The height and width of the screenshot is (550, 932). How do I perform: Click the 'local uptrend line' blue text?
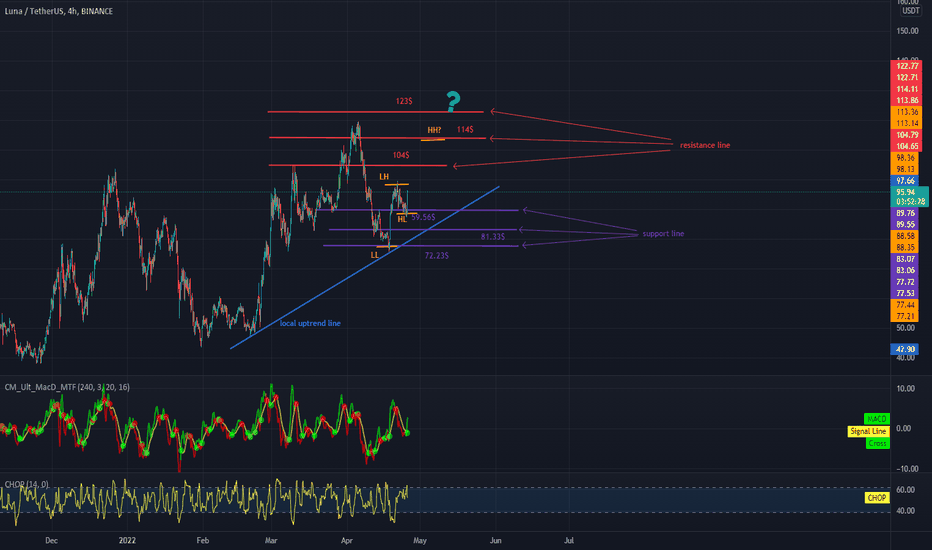pos(310,323)
